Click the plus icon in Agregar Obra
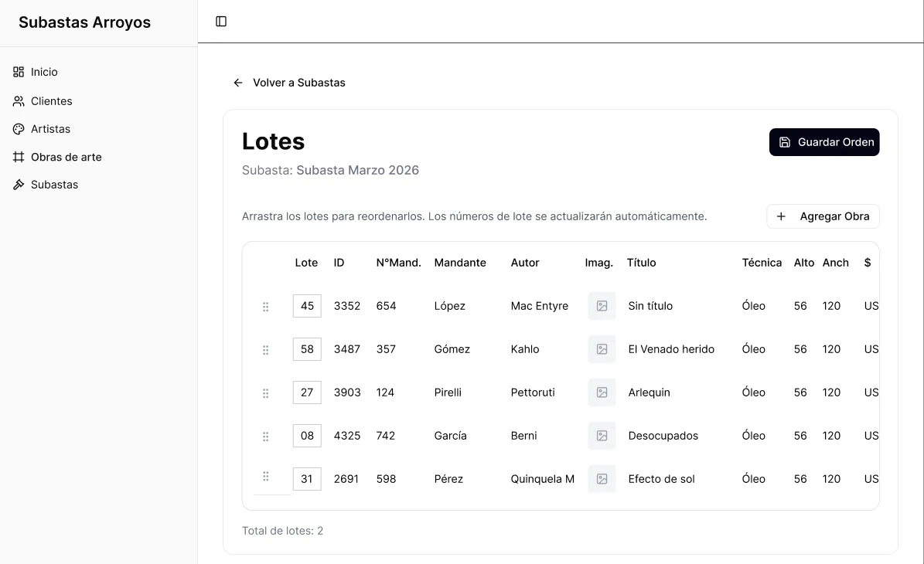This screenshot has width=924, height=564. (x=781, y=216)
